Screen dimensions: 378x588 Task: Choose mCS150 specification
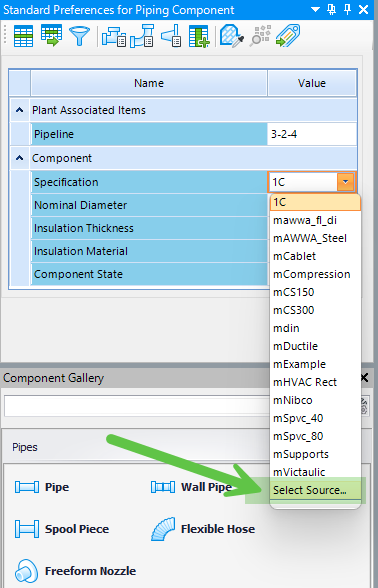pyautogui.click(x=315, y=292)
